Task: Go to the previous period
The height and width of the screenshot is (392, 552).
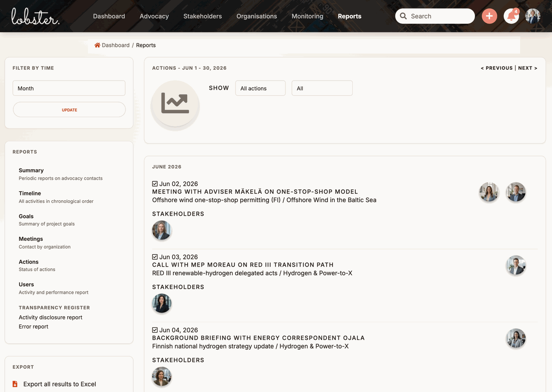Action: point(497,68)
